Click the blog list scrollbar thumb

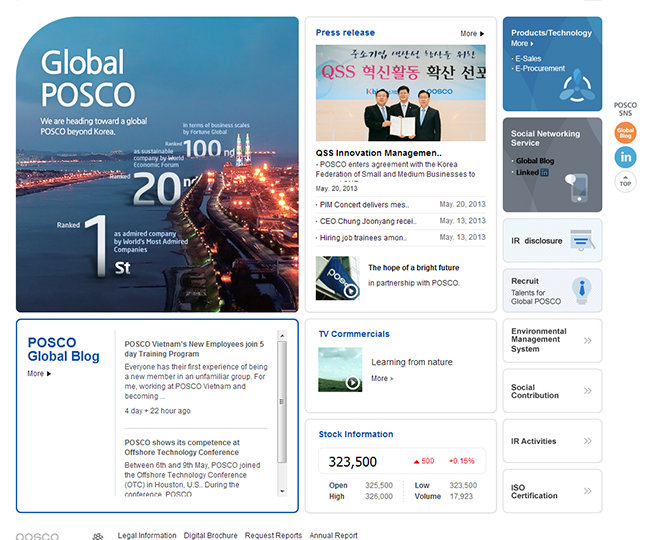tap(282, 402)
